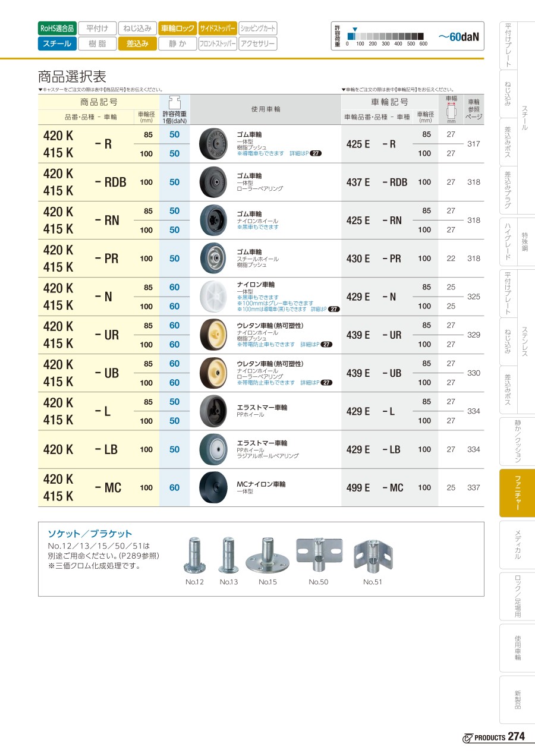The image size is (535, 756).
Task: Select the No.50 bracket picture
Action: (319, 554)
